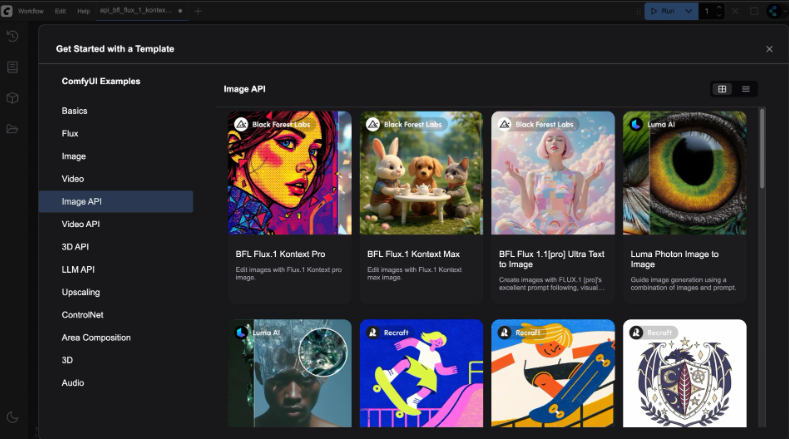Screen dimensions: 789x439
Task: Select the Flux category
Action: [116, 133]
